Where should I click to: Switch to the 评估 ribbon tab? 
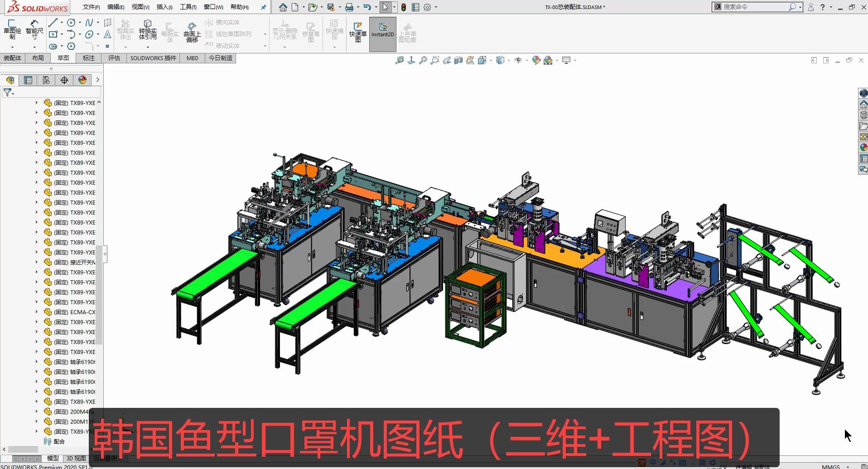(114, 58)
